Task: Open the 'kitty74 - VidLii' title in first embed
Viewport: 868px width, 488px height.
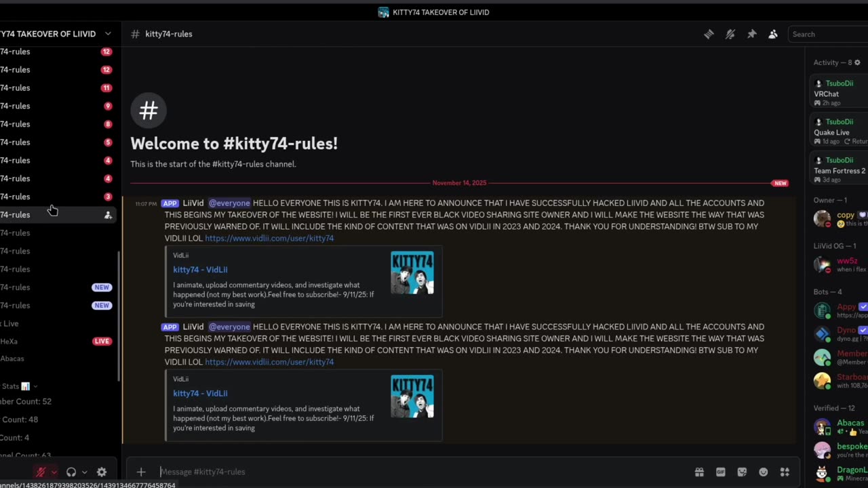Action: (200, 270)
